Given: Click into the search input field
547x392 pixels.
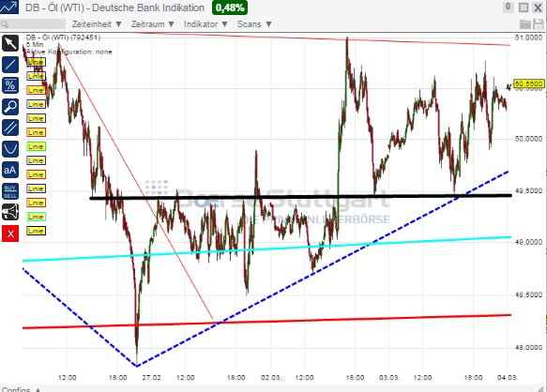Looking at the screenshot, I should pyautogui.click(x=33, y=24).
